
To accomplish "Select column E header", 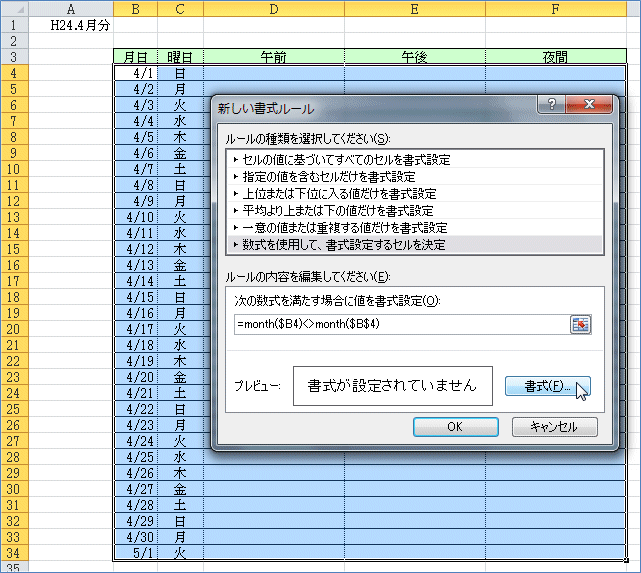I will click(415, 9).
